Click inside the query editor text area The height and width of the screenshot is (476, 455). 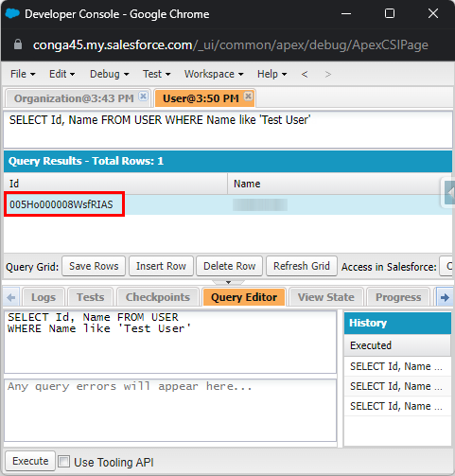[x=170, y=343]
